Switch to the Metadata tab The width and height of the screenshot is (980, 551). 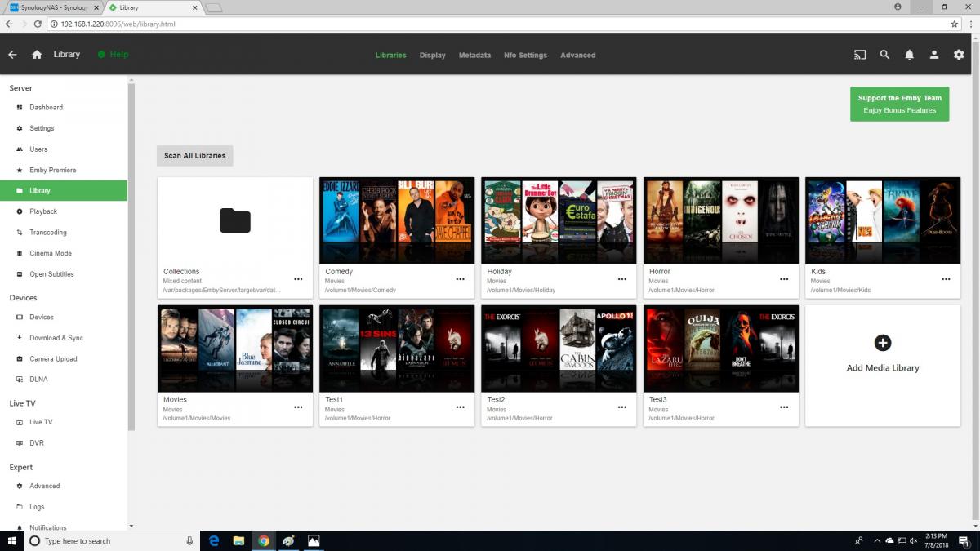click(x=474, y=56)
